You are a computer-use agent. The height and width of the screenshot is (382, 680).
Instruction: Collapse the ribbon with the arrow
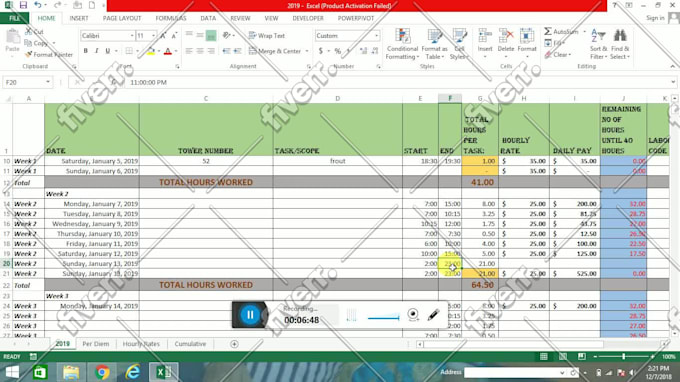[x=673, y=66]
